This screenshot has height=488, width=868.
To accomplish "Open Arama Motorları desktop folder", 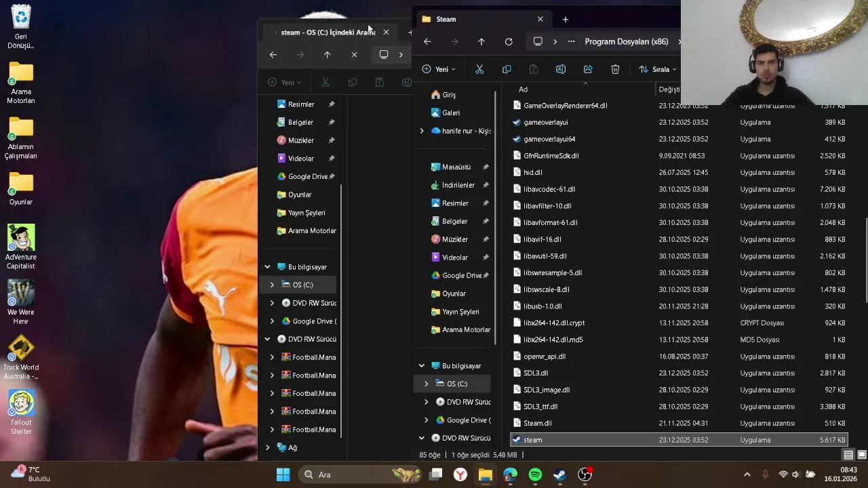I will click(21, 83).
